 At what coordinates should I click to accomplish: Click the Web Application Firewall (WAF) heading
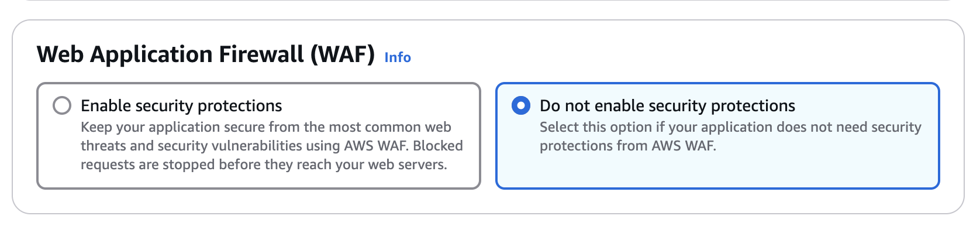tap(206, 54)
